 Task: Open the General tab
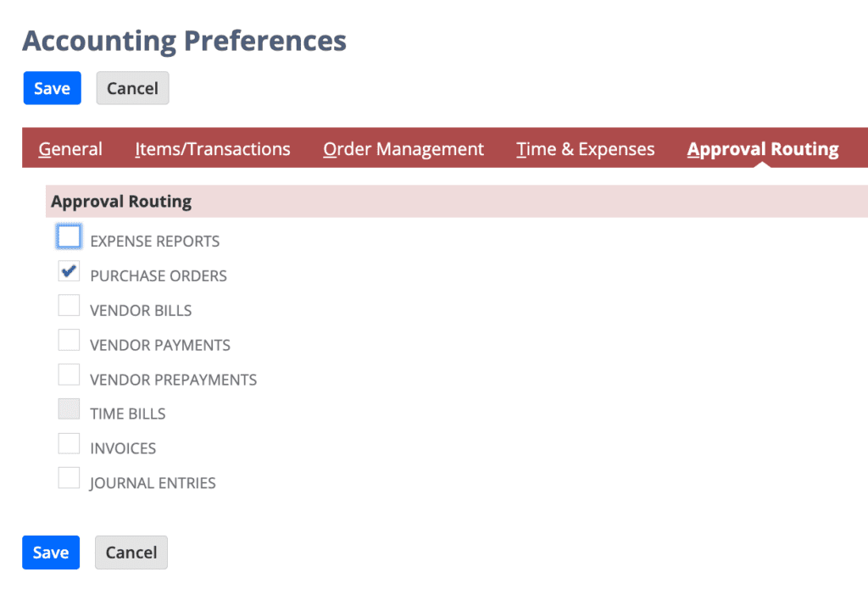click(x=70, y=149)
